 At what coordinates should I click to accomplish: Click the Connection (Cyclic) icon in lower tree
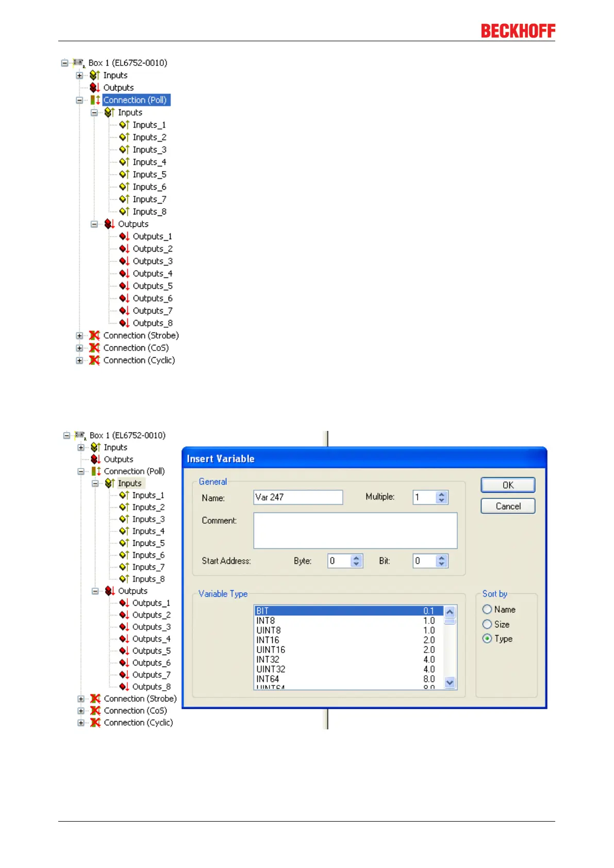tap(95, 723)
